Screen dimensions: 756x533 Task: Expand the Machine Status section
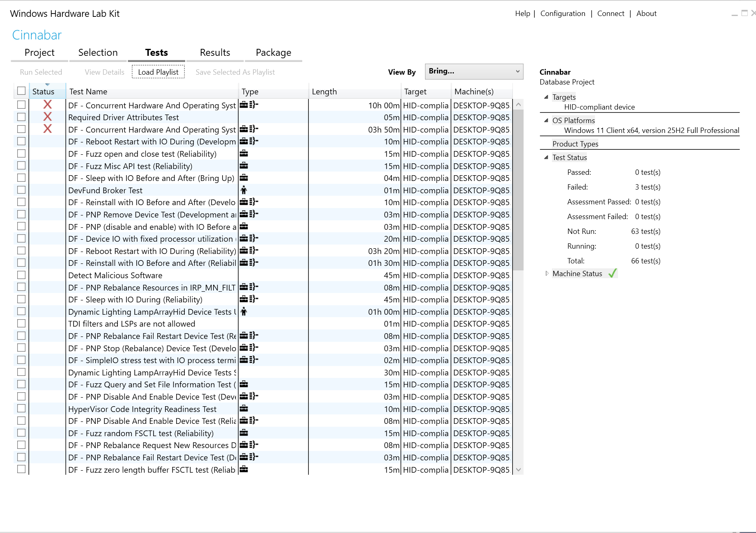(547, 274)
